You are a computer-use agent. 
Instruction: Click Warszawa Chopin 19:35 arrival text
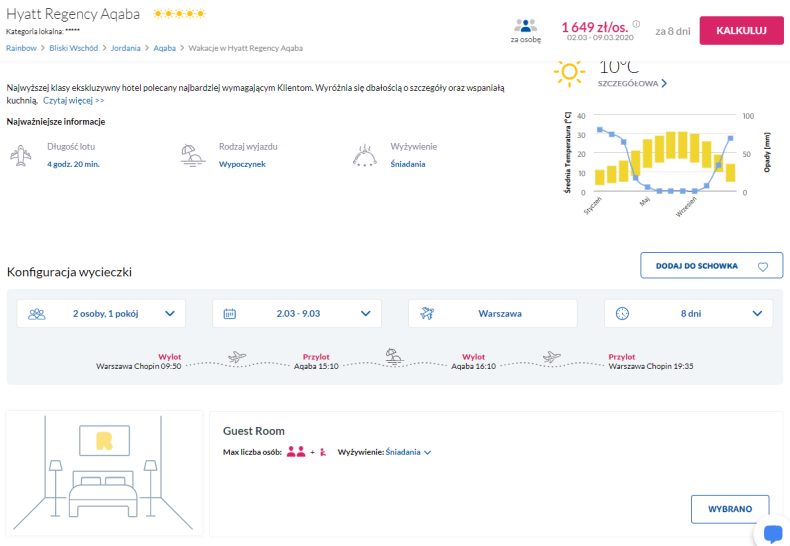[x=651, y=366]
